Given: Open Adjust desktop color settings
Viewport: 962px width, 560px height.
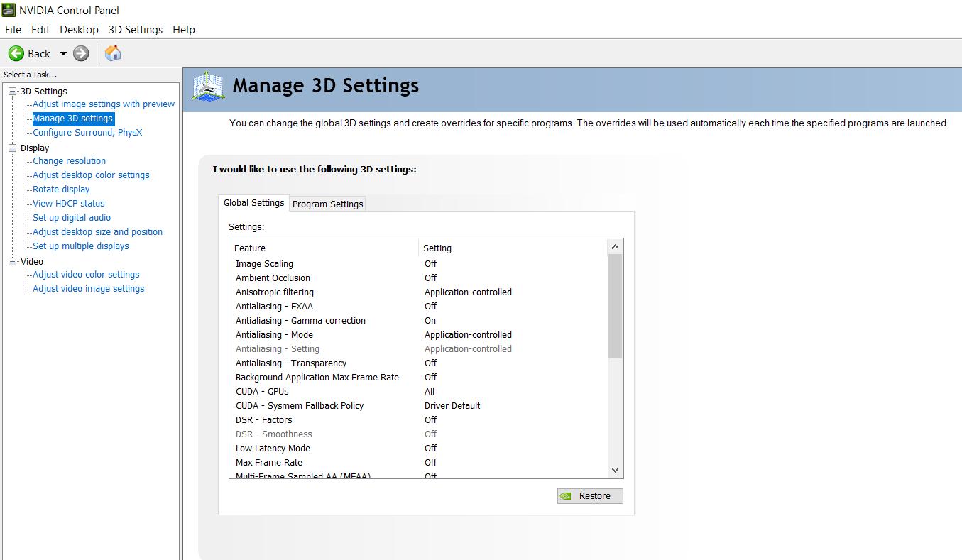Looking at the screenshot, I should tap(91, 175).
